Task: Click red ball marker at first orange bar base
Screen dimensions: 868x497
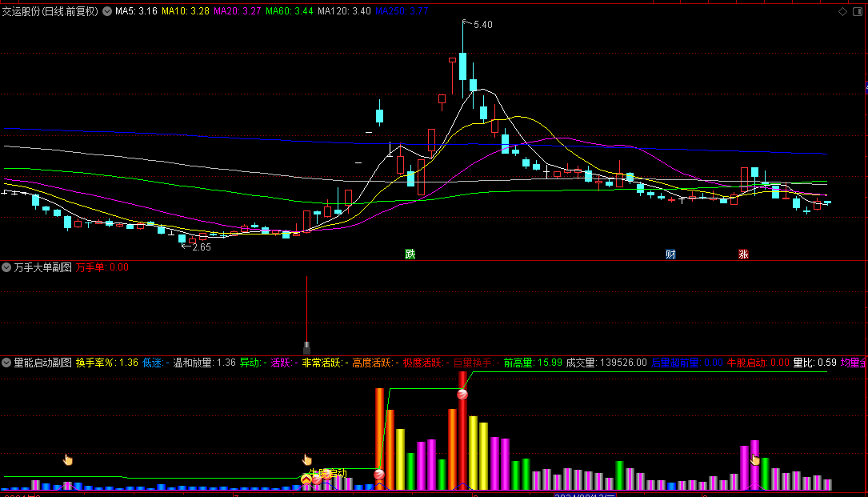Action: coord(379,475)
